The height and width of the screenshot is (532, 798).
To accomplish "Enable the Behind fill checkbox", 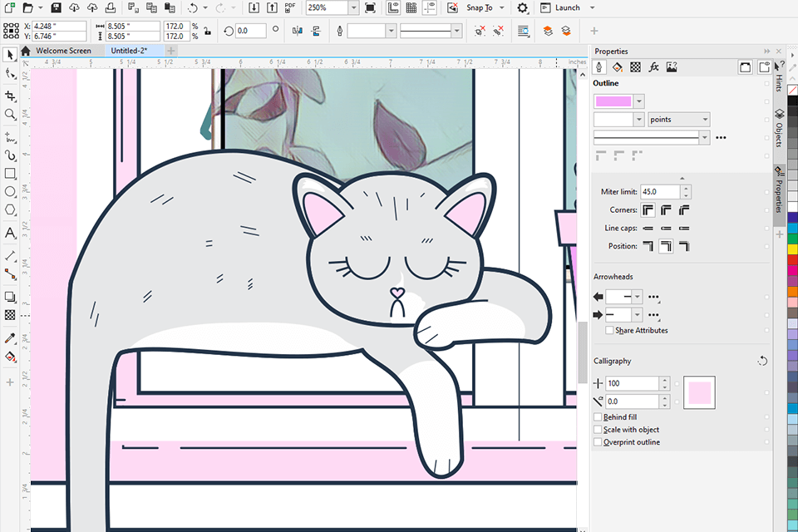I will pos(598,417).
